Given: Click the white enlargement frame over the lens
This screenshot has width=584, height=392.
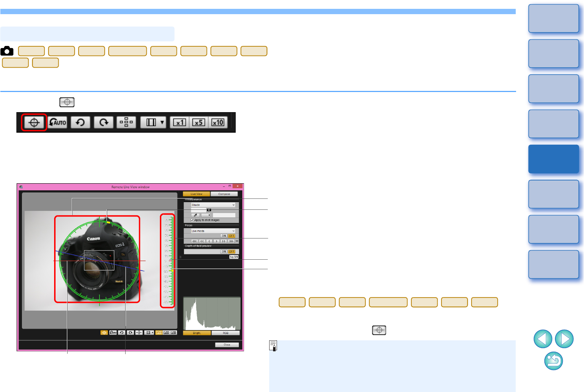Looking at the screenshot, I should (x=99, y=260).
